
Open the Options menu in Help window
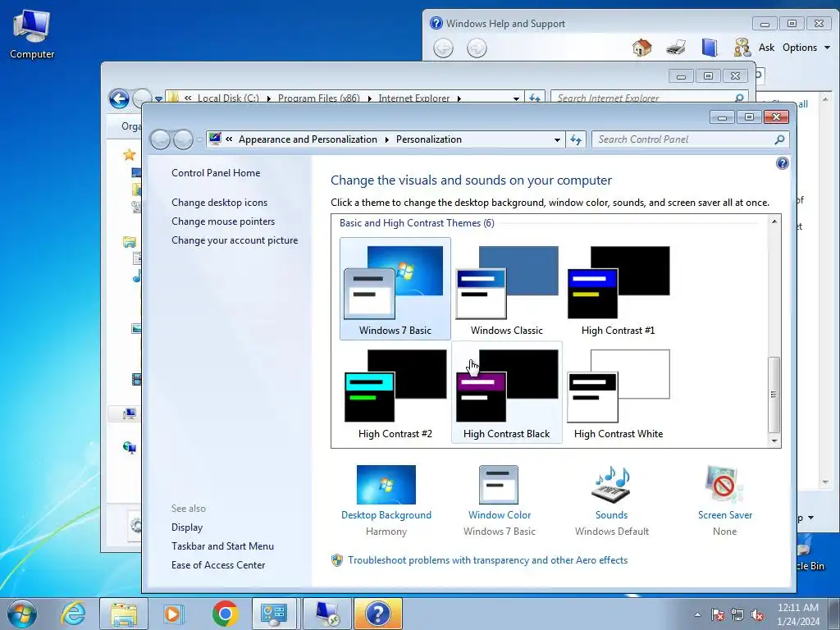point(806,47)
